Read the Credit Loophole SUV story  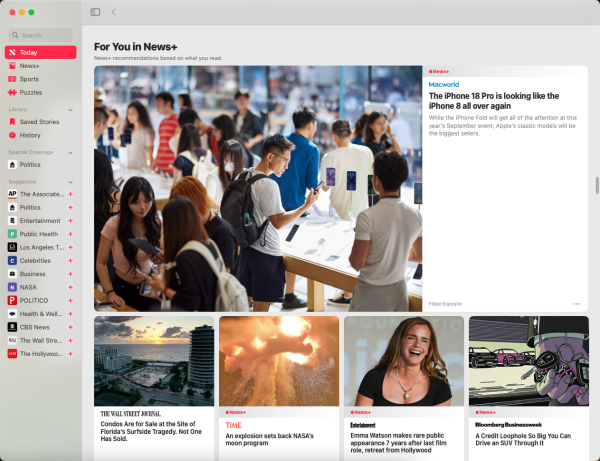click(523, 440)
